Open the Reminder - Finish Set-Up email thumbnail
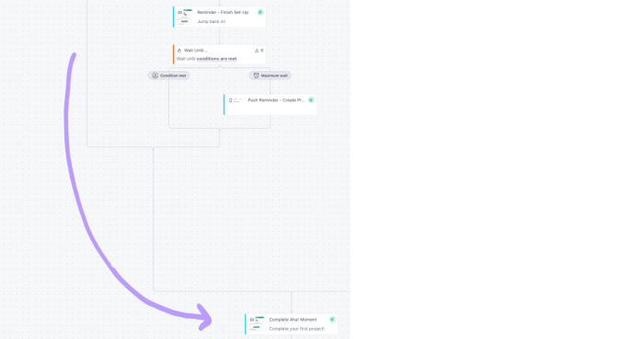Screen dimensions: 644x339 184,17
